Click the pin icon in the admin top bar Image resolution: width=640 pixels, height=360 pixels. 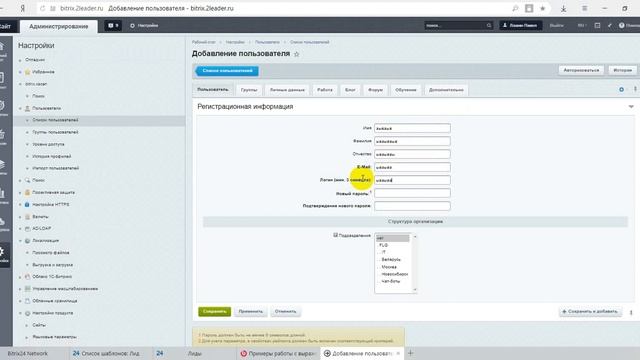609,25
